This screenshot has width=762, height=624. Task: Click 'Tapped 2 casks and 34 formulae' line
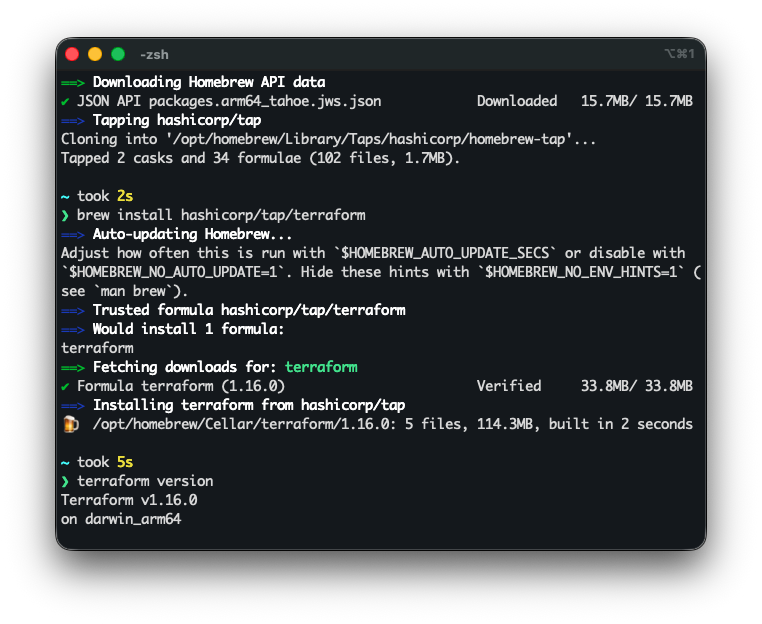tap(260, 158)
